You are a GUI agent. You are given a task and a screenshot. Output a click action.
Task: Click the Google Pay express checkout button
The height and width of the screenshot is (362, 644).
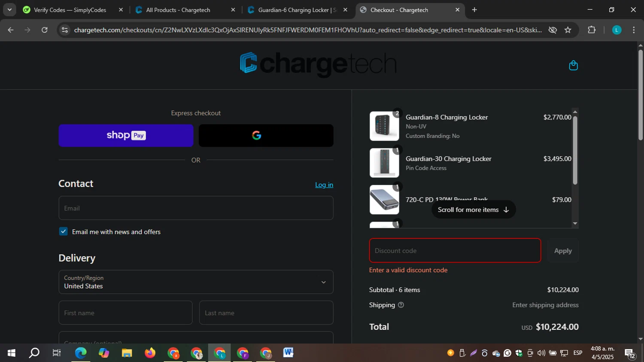[266, 136]
